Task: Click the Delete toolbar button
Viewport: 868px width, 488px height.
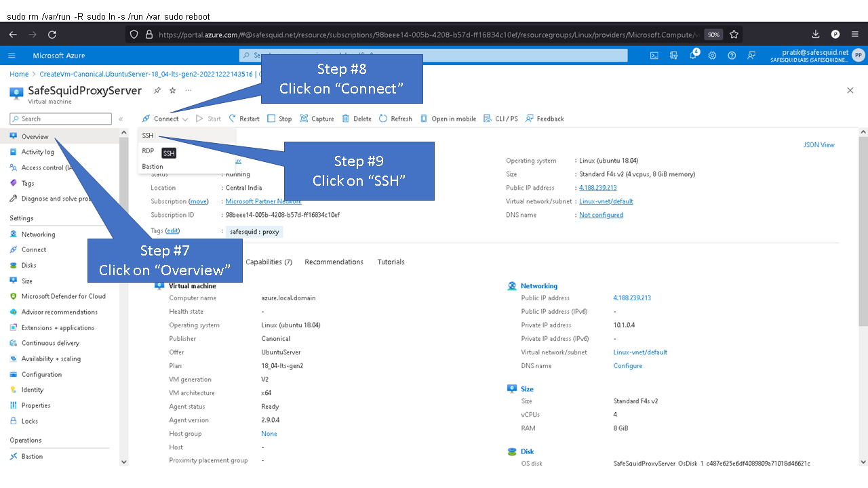Action: point(357,119)
